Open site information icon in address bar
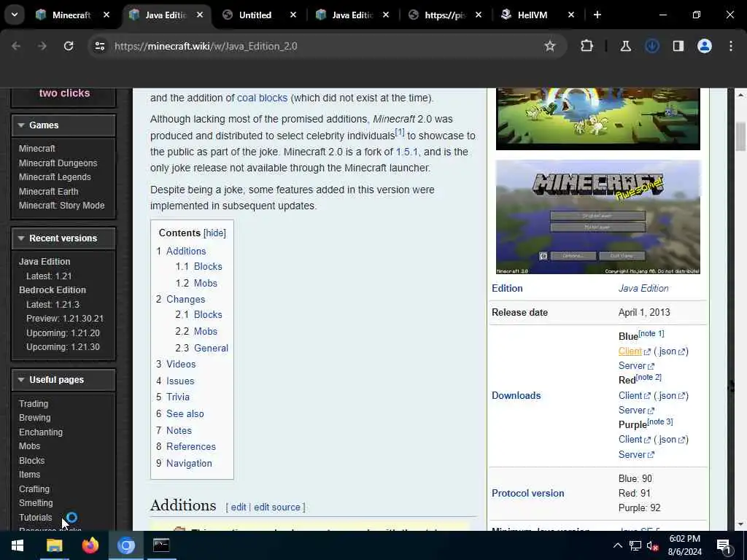 (99, 46)
